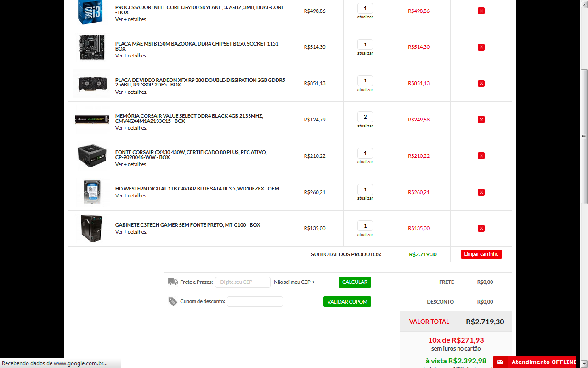The image size is (588, 368).
Task: Click the Gabinete C3Tech Gamer product title
Action: (x=188, y=225)
